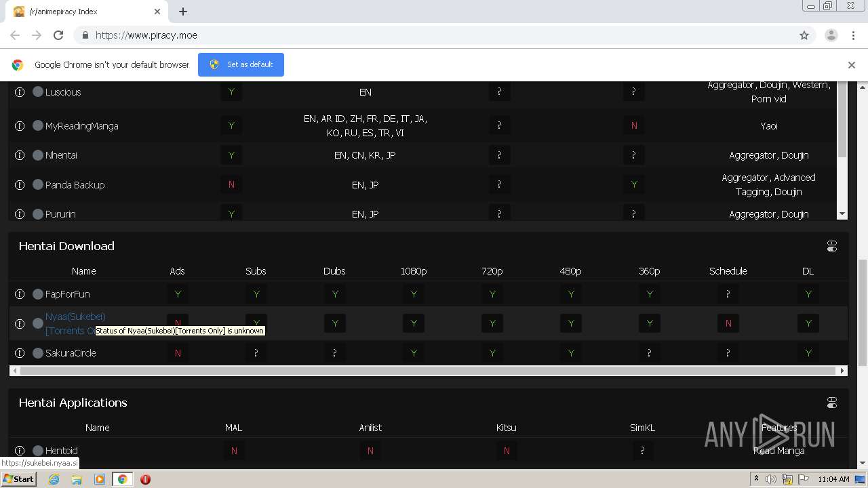Image resolution: width=868 pixels, height=488 pixels.
Task: Click status dot beside Panda Backup
Action: click(x=38, y=185)
